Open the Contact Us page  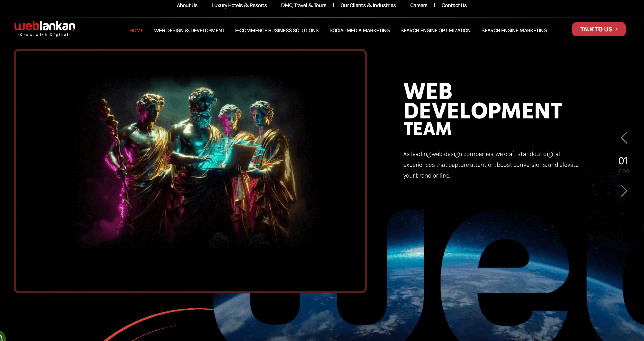[x=454, y=5]
